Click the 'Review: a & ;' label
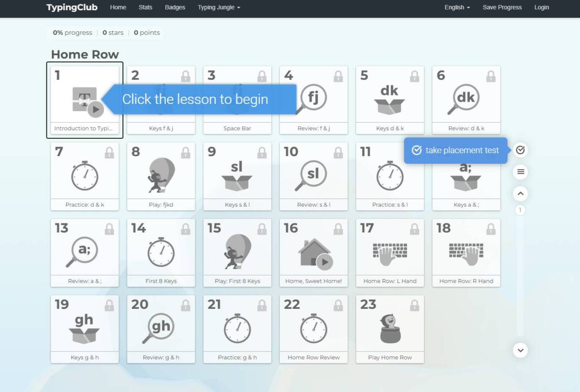The image size is (580, 392). (85, 281)
